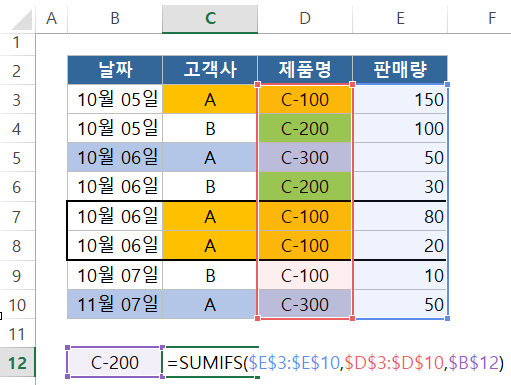
Task: Select date cell in row 3
Action: click(115, 99)
